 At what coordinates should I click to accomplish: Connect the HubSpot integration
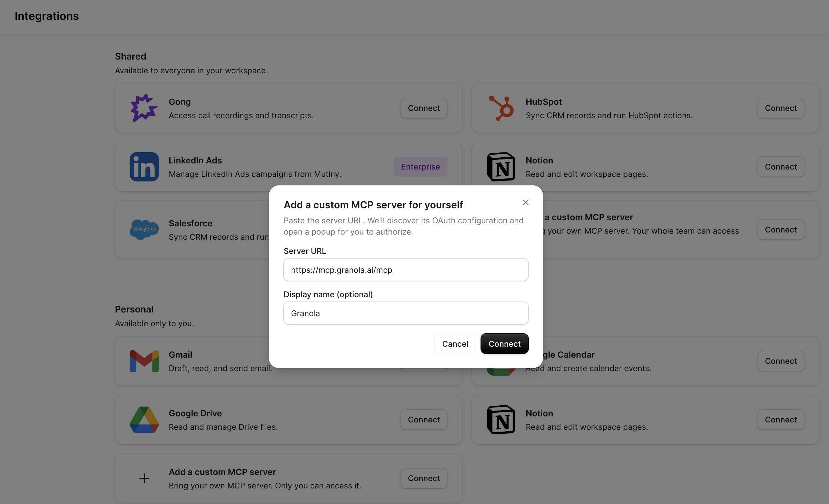click(781, 108)
